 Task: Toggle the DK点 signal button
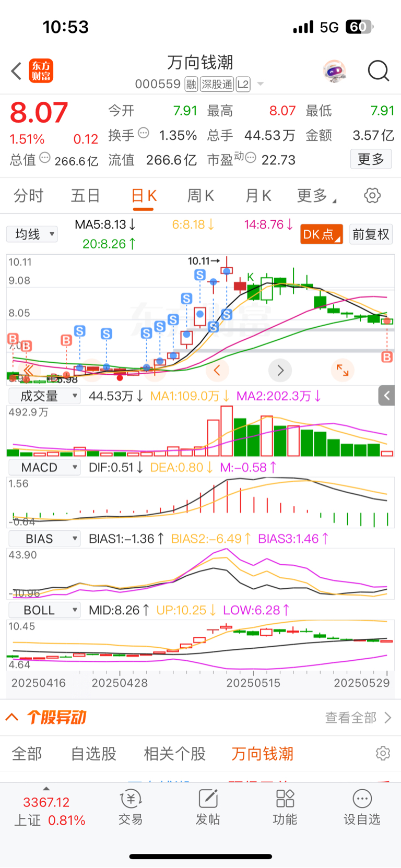tap(322, 234)
